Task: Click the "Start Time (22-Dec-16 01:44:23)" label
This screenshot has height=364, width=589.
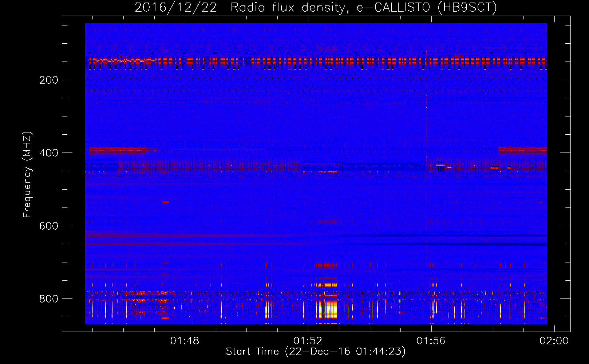Action: click(x=316, y=352)
